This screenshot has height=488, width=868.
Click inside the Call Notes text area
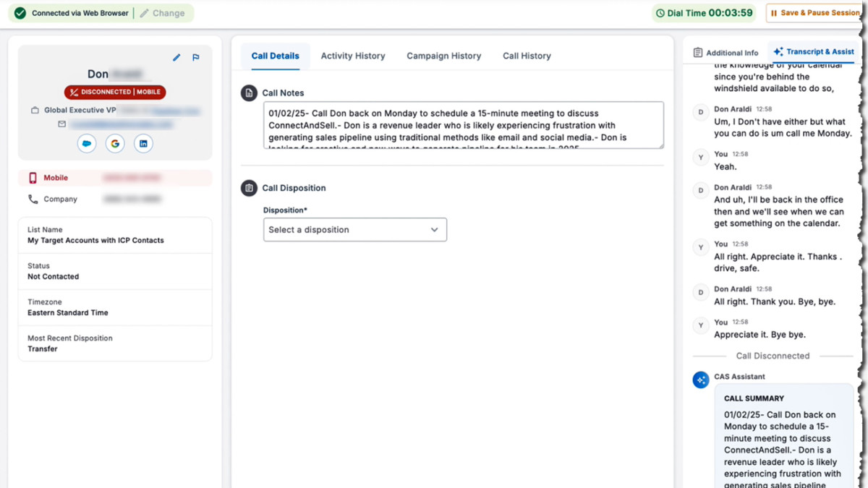(463, 125)
